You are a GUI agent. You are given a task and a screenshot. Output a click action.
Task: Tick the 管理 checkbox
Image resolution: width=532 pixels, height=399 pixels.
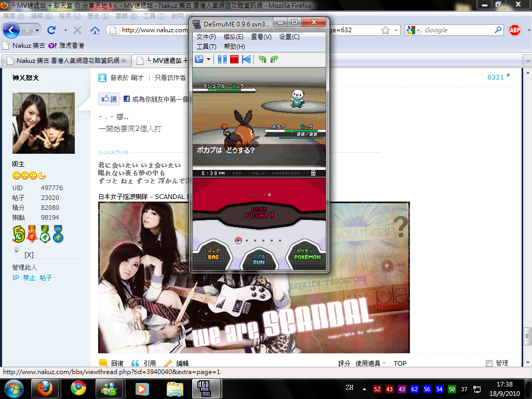pos(489,363)
